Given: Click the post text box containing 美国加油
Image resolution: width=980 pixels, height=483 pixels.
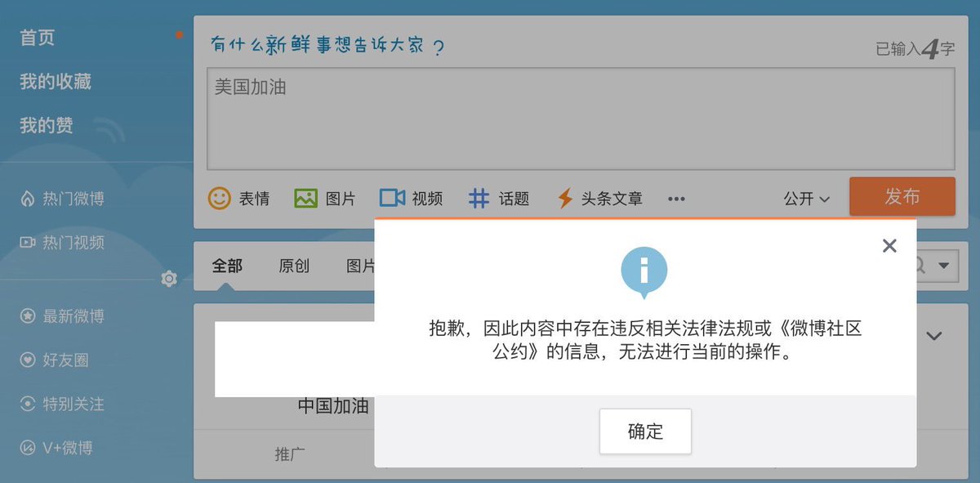Looking at the screenshot, I should [581, 119].
